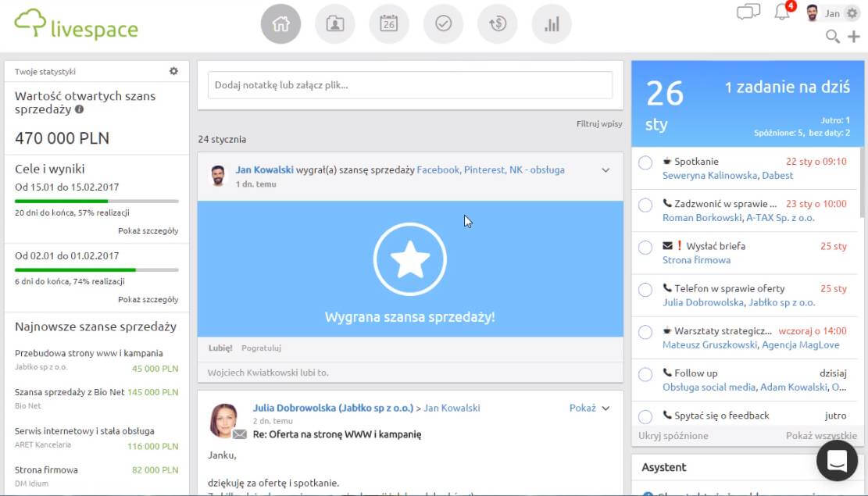Complete the Follow up task checkbox

pyautogui.click(x=645, y=374)
